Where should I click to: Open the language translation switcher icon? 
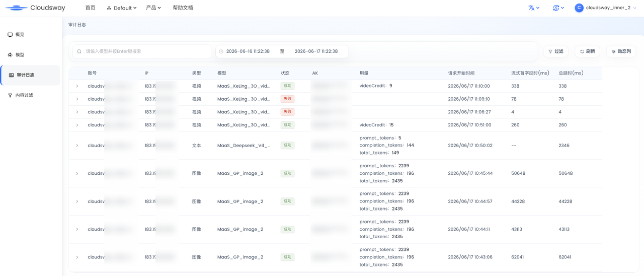point(534,8)
